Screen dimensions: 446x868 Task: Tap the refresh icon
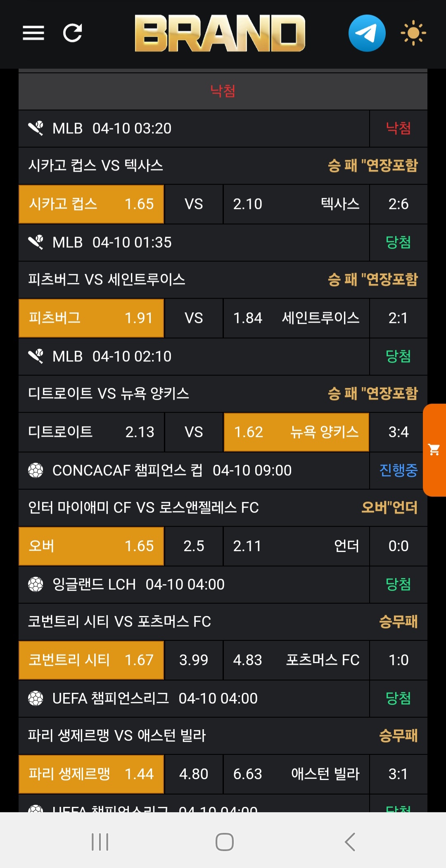(x=73, y=33)
